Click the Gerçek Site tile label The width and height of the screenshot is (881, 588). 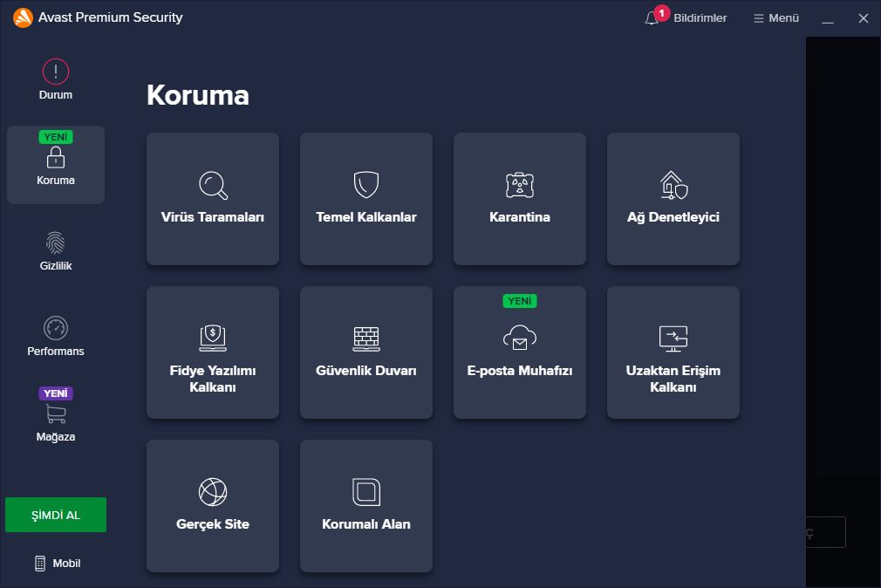coord(213,524)
